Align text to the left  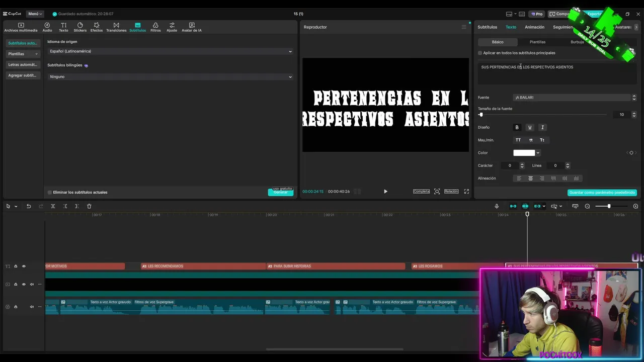click(x=519, y=178)
